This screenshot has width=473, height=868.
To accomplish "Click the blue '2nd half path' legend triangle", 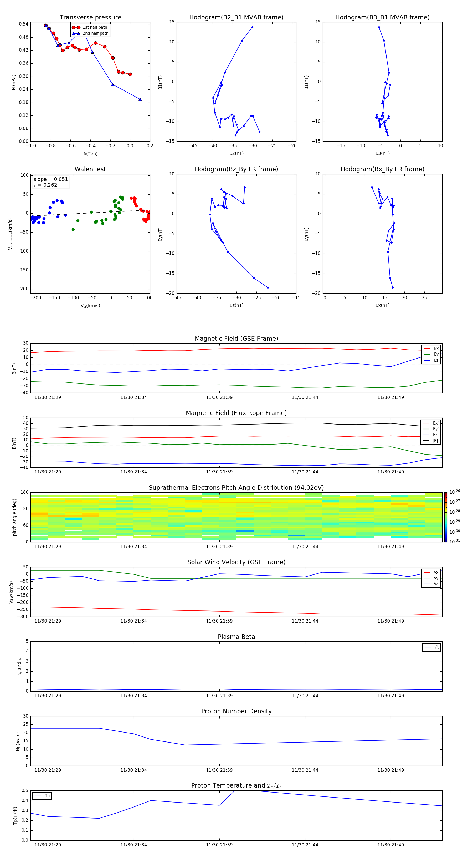I will (x=76, y=33).
